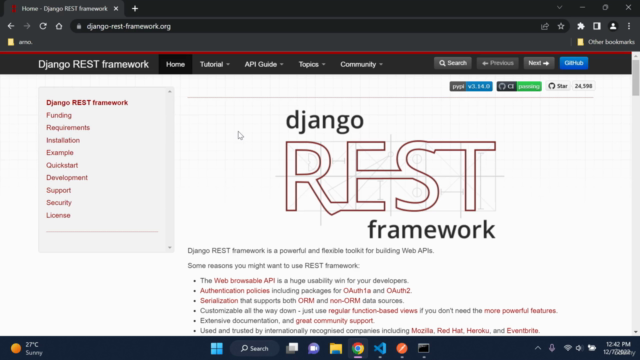Open Visual Studio Code from taskbar

click(x=380, y=349)
